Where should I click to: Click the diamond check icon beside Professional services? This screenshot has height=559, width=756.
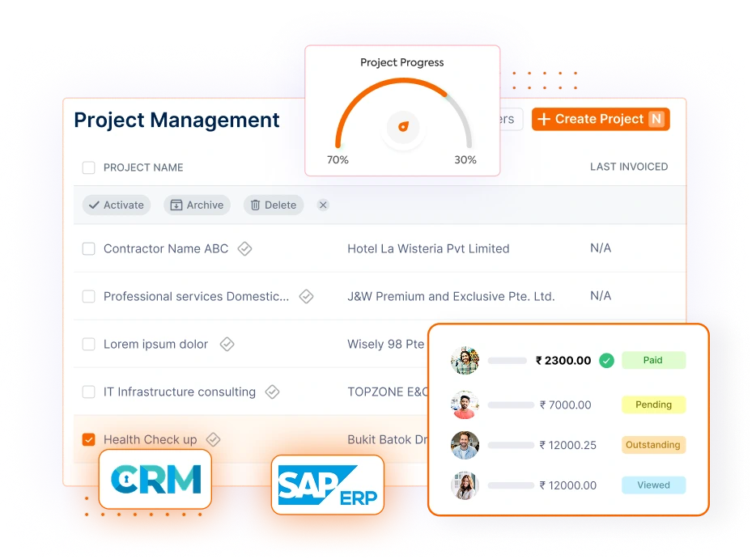306,296
